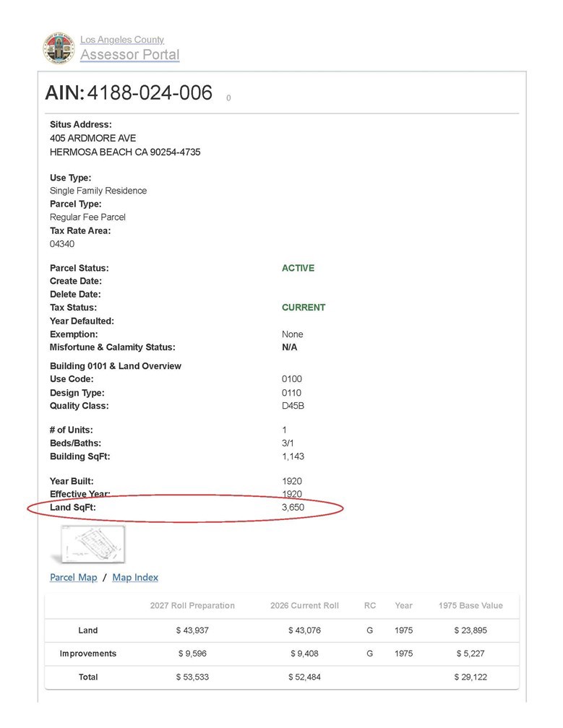563x728 pixels.
Task: Select the Total row label
Action: click(87, 677)
